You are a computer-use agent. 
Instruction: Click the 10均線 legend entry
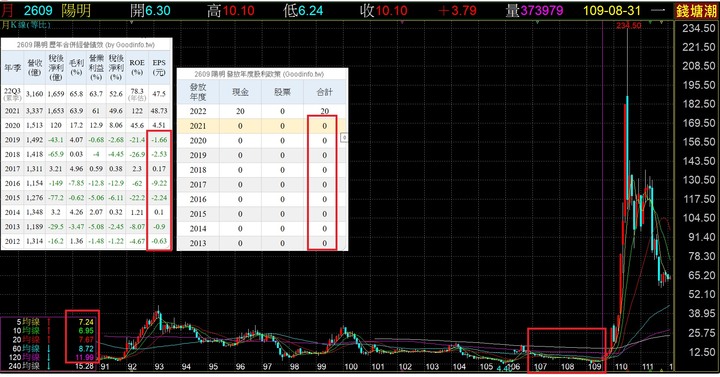tap(26, 331)
